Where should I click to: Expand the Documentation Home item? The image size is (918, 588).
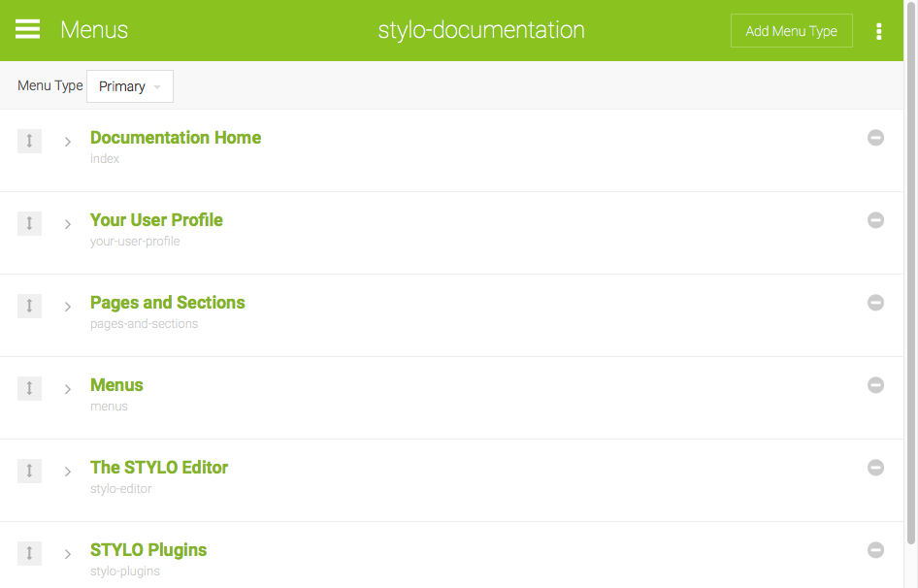pos(68,142)
